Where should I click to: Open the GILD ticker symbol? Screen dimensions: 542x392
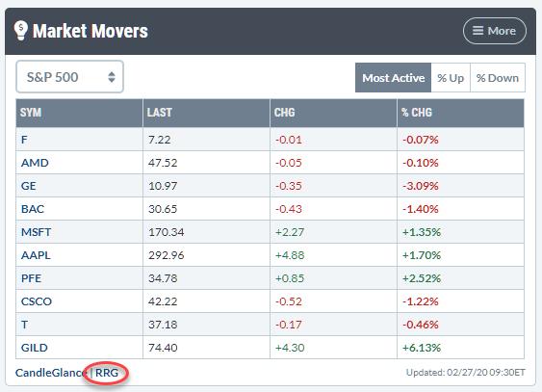[x=35, y=348]
